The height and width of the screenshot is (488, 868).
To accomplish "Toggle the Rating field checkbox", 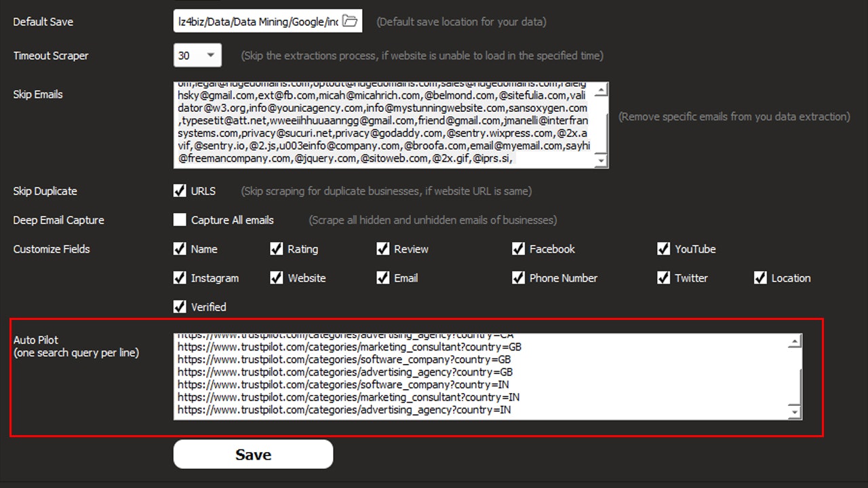I will coord(276,249).
